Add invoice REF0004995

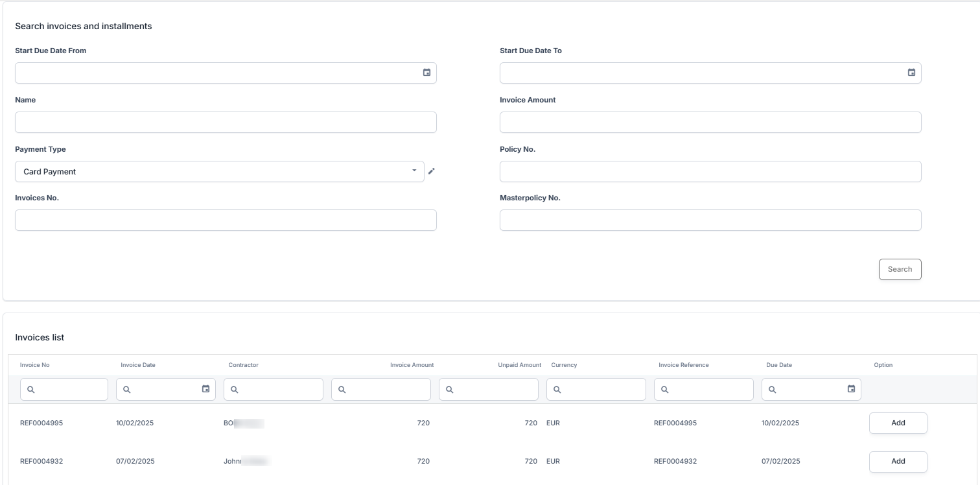[x=898, y=423]
